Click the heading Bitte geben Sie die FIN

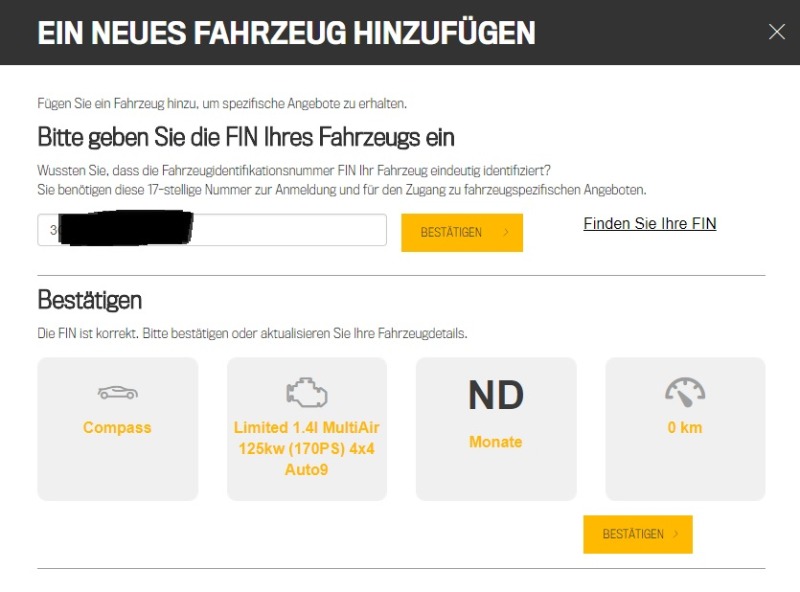point(246,137)
